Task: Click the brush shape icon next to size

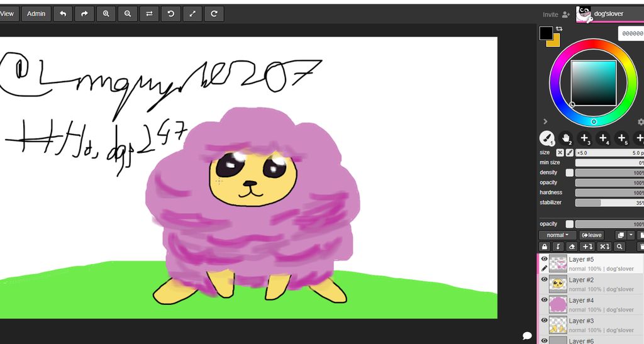Action: [569, 153]
